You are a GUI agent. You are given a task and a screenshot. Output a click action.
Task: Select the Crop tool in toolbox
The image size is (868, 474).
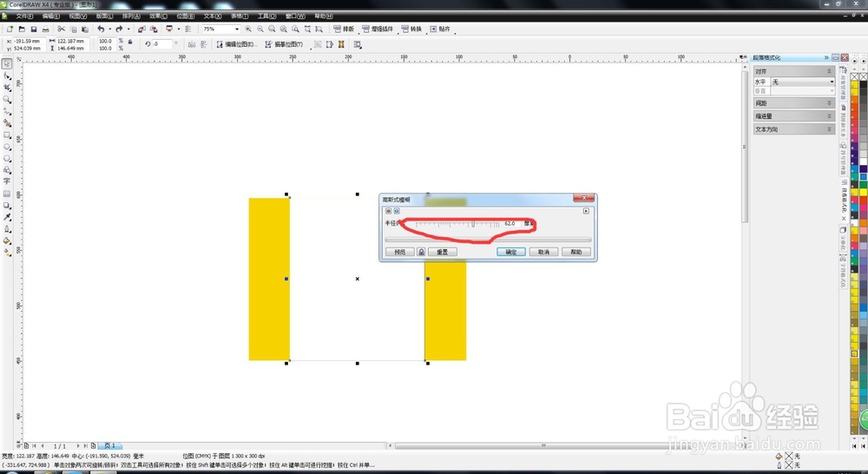pos(7,88)
